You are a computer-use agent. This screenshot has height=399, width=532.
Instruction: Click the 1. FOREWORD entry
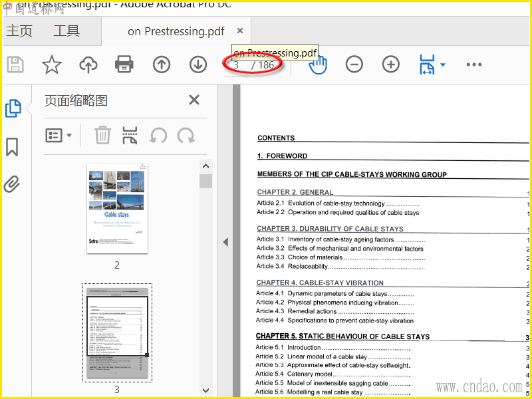pos(282,156)
